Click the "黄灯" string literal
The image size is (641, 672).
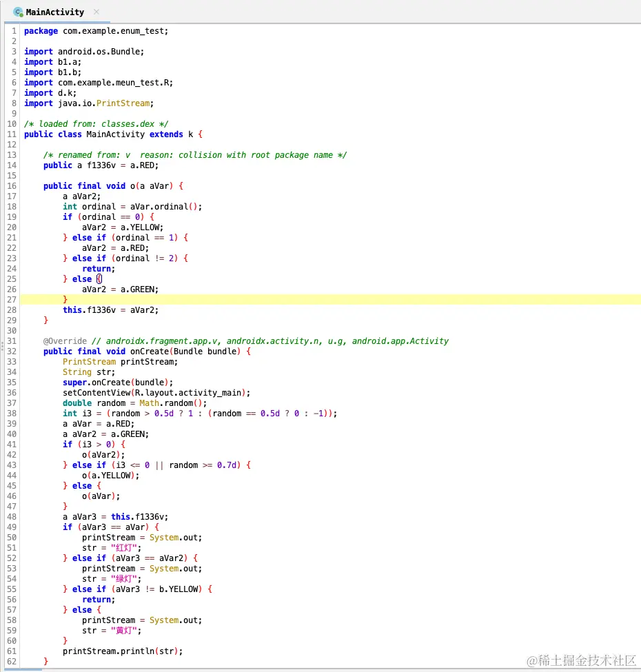pyautogui.click(x=124, y=631)
